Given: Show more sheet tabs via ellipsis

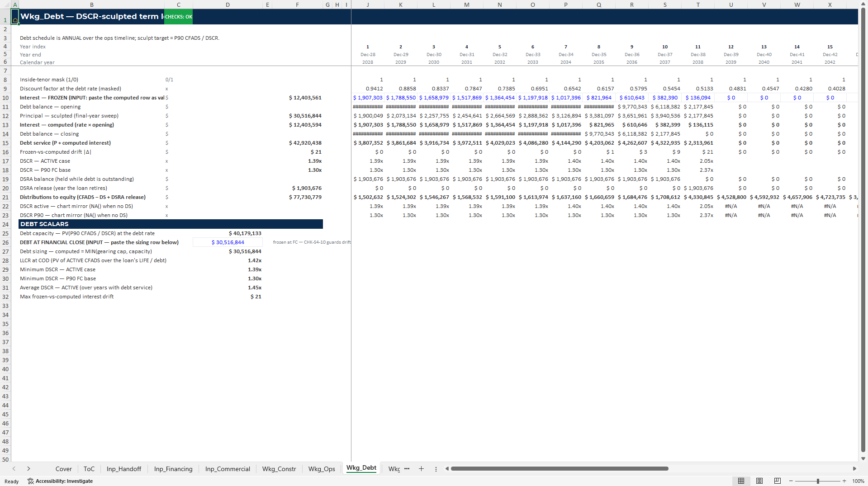Looking at the screenshot, I should pos(407,469).
